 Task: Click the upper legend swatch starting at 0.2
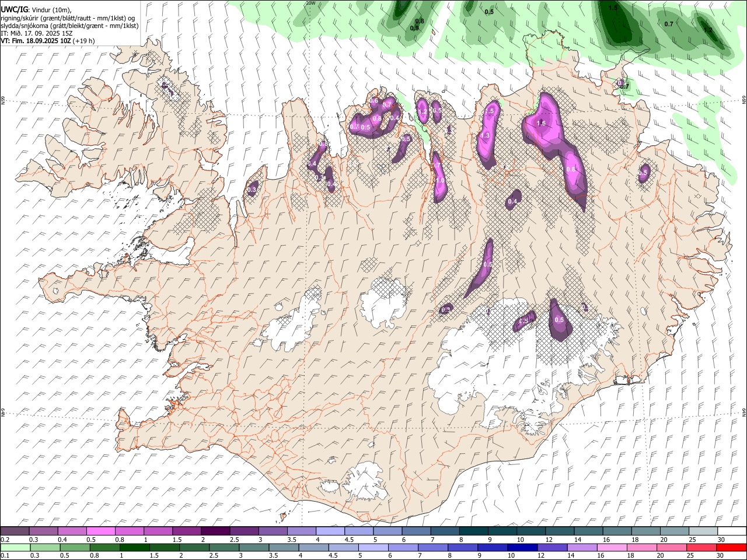[x=15, y=531]
